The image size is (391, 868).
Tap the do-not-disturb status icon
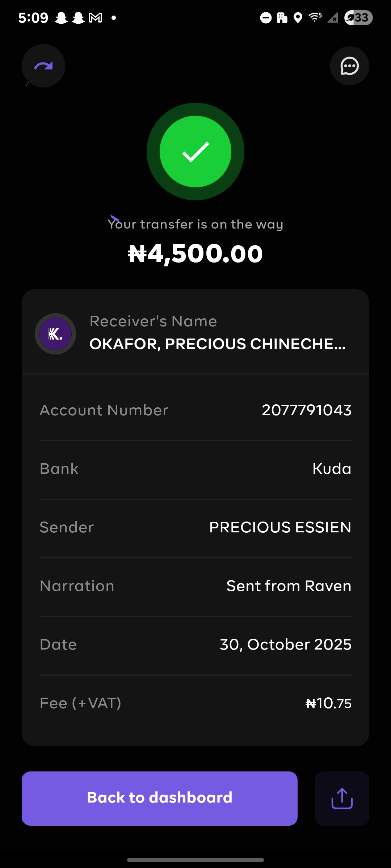(x=266, y=18)
